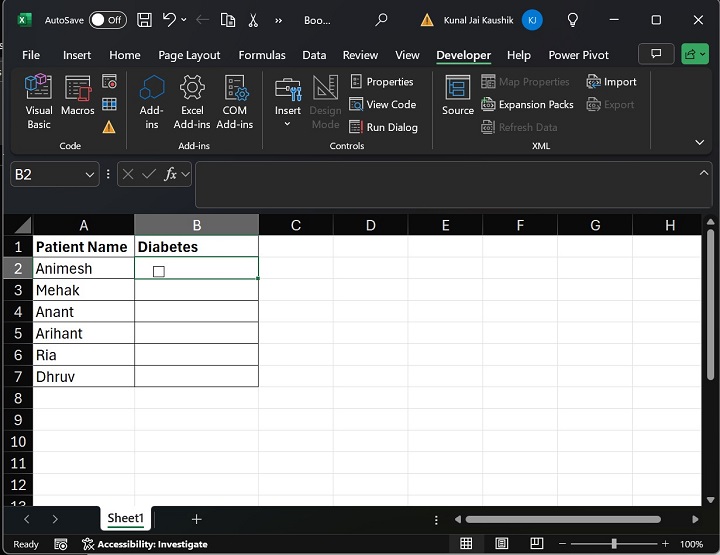Image resolution: width=720 pixels, height=555 pixels.
Task: Click the zoom slider in status bar
Action: 613,544
